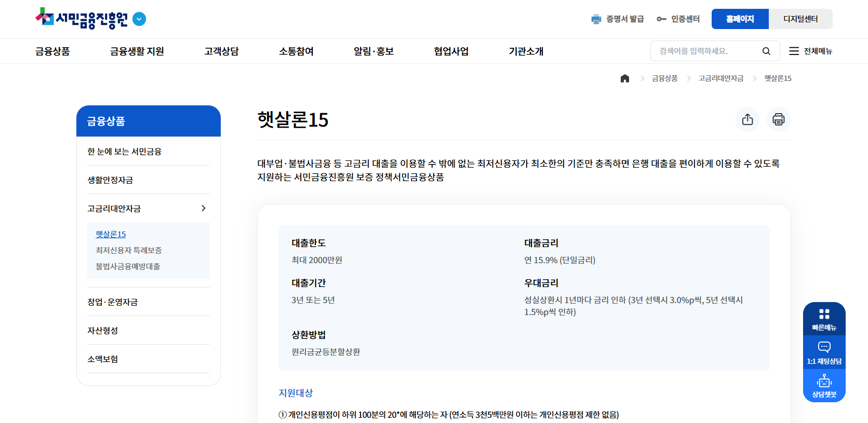868x423 pixels.
Task: Select 햇살론15 sidebar sublink
Action: [111, 235]
